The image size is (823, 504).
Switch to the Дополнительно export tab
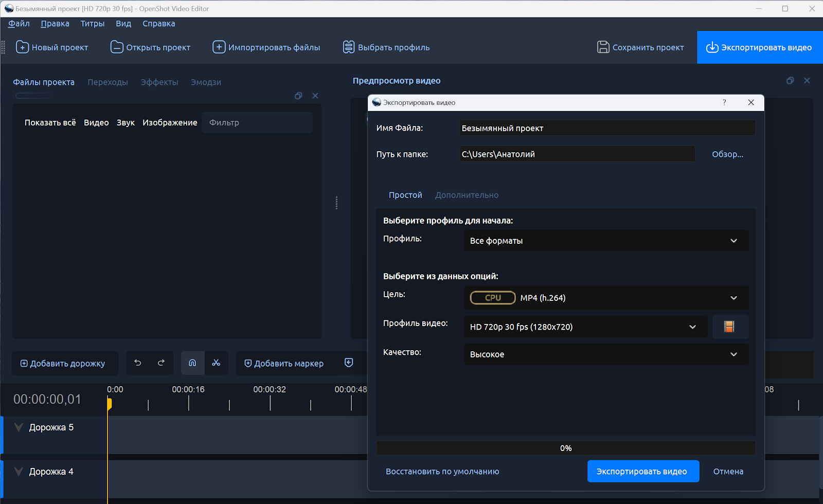[467, 195]
